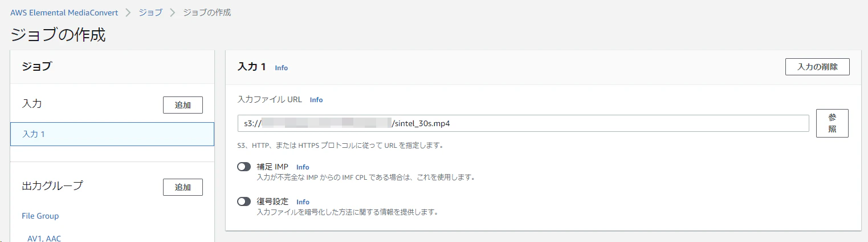Select AV1, AAC output entry
This screenshot has width=868, height=242.
pos(44,238)
